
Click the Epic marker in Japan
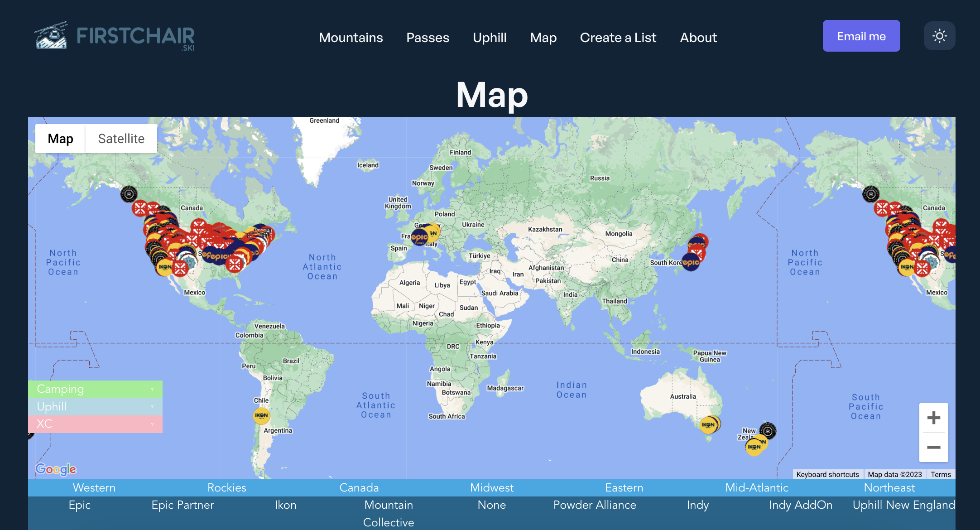691,262
